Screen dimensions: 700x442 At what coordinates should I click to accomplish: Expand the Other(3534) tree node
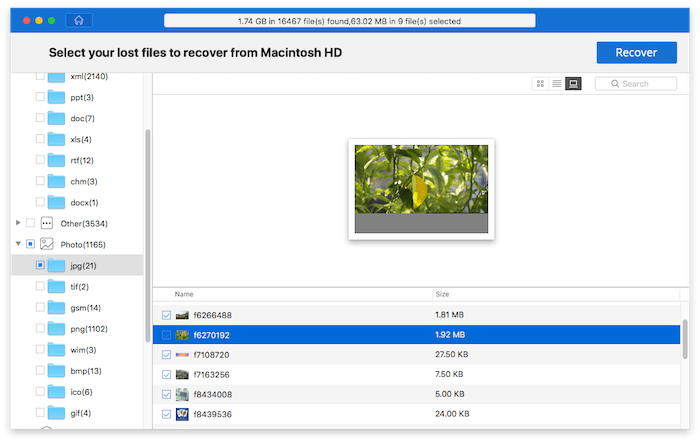(x=18, y=222)
